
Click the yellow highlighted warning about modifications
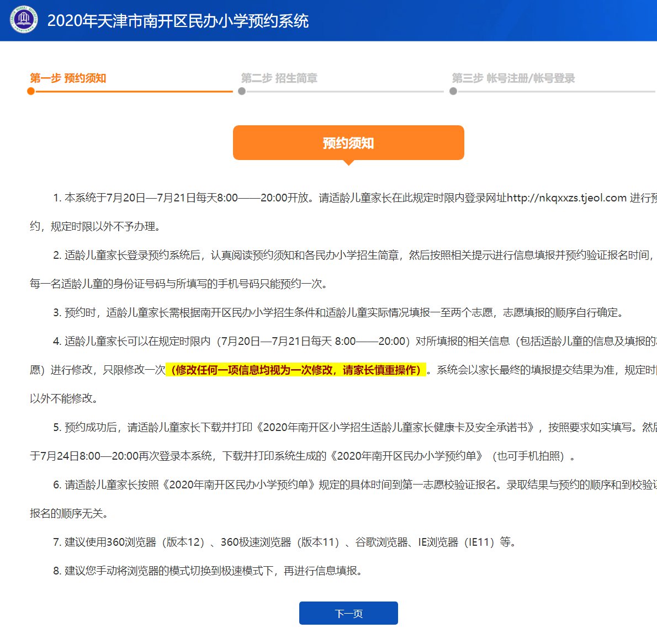[296, 370]
